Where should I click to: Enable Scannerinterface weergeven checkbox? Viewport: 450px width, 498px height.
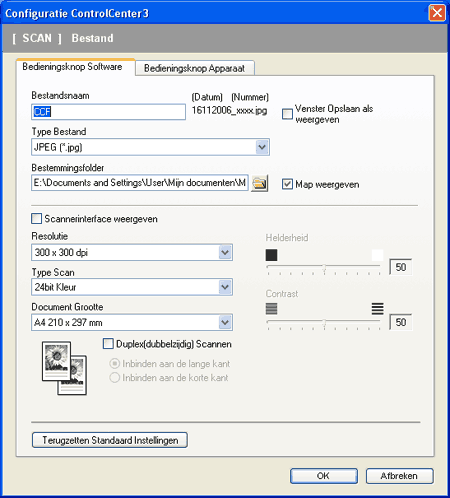click(36, 219)
